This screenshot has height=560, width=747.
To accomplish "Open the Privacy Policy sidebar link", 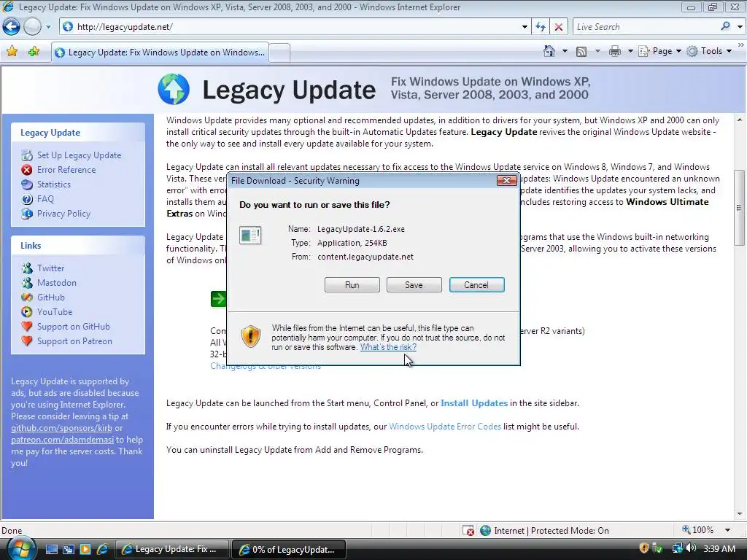I will tap(64, 214).
